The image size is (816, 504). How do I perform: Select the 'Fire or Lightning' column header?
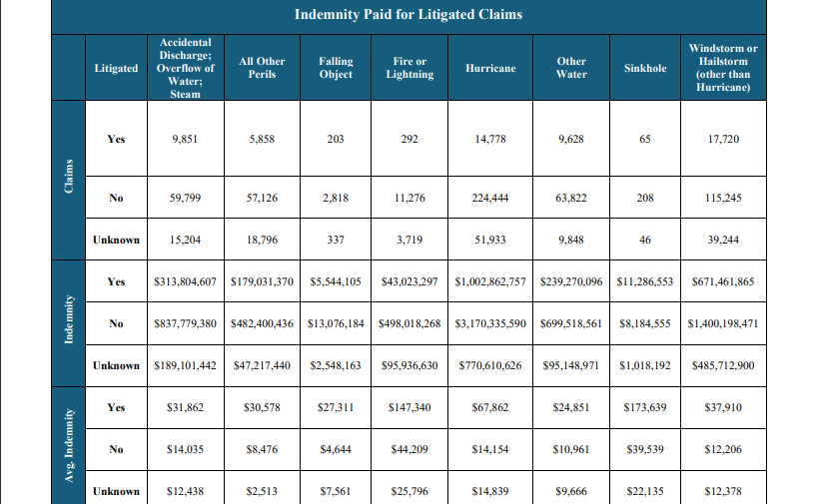pyautogui.click(x=409, y=68)
